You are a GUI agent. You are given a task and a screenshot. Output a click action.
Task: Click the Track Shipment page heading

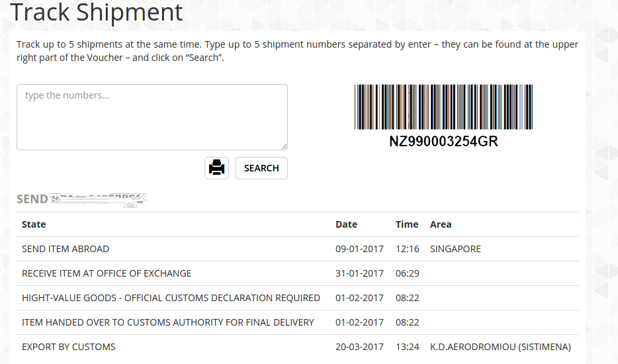coord(97,12)
